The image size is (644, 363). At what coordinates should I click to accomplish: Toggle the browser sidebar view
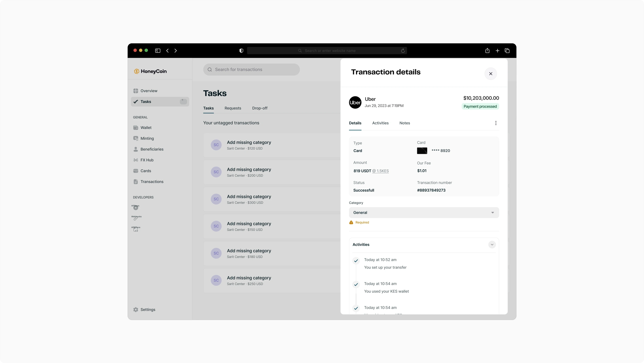point(158,51)
